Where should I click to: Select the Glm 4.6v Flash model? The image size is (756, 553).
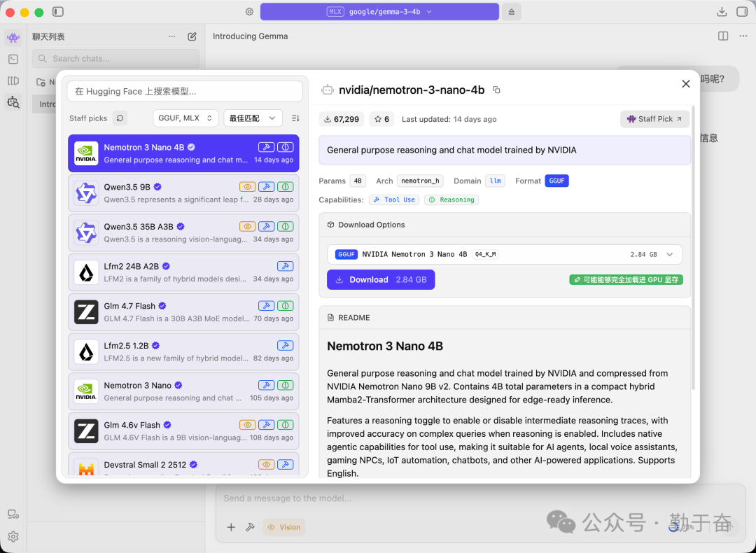click(x=183, y=431)
